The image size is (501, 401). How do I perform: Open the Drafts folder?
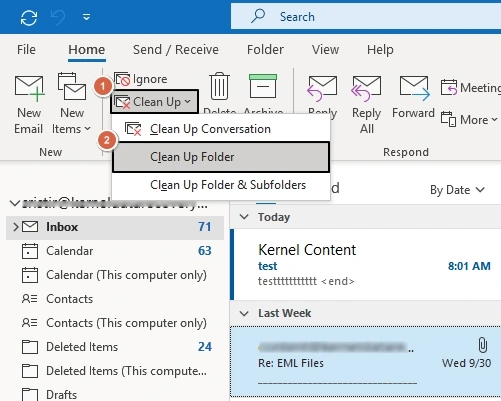point(115,394)
